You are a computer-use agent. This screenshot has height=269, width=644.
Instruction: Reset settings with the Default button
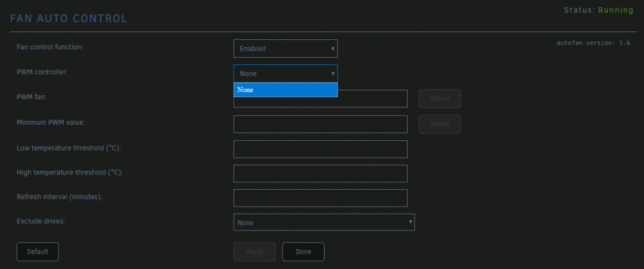click(38, 252)
